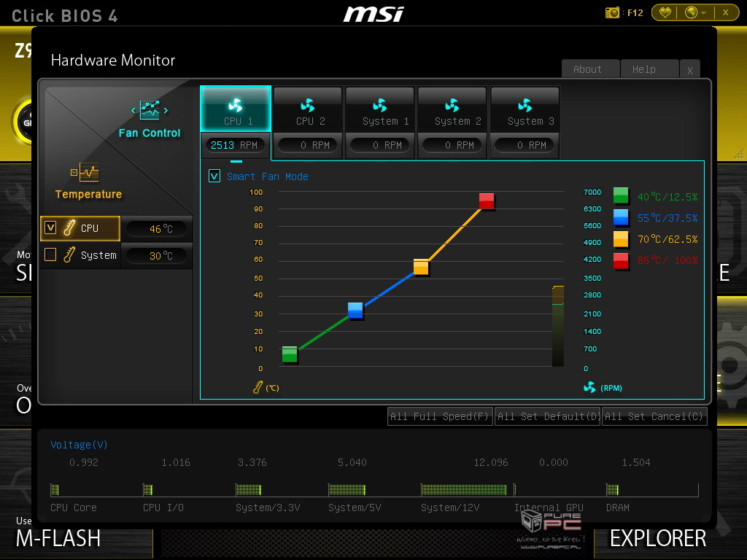Image resolution: width=747 pixels, height=560 pixels.
Task: Click the 1.504 DRAM voltage value
Action: click(x=636, y=462)
